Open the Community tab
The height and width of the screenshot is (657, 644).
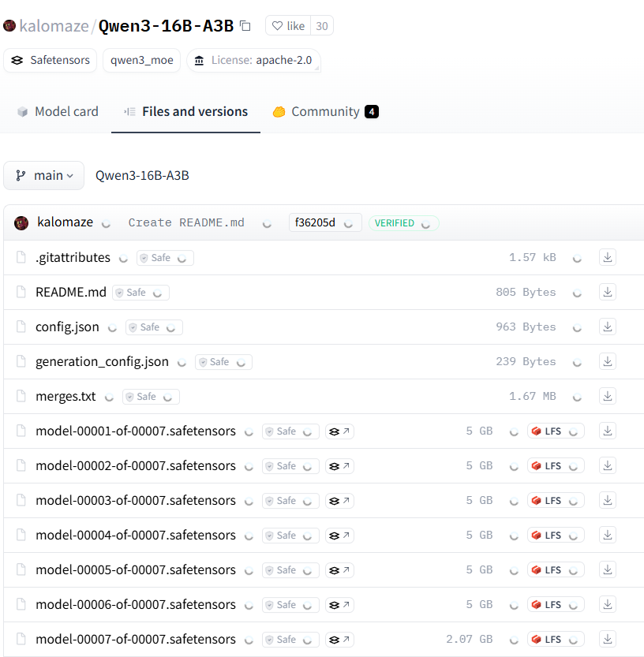(325, 112)
